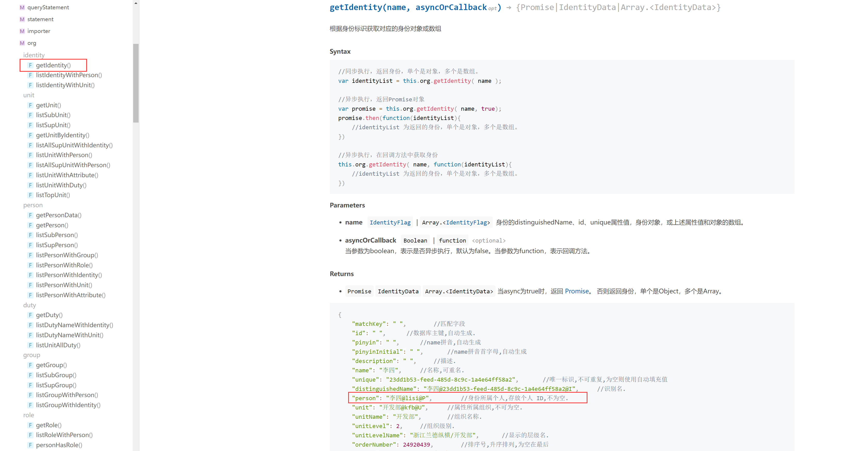Open listPersonWithRole() documentation
The image size is (868, 451).
64,265
